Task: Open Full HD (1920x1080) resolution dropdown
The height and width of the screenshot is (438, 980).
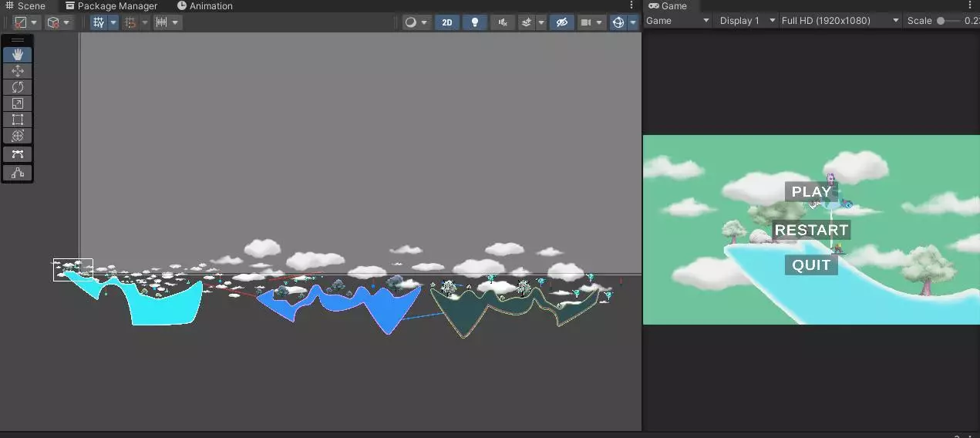Action: [840, 21]
